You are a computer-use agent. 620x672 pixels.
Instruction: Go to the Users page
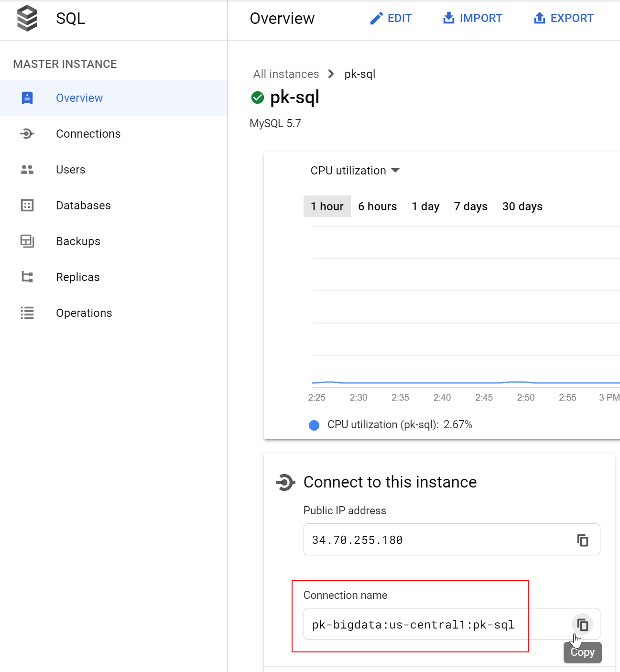click(114, 170)
